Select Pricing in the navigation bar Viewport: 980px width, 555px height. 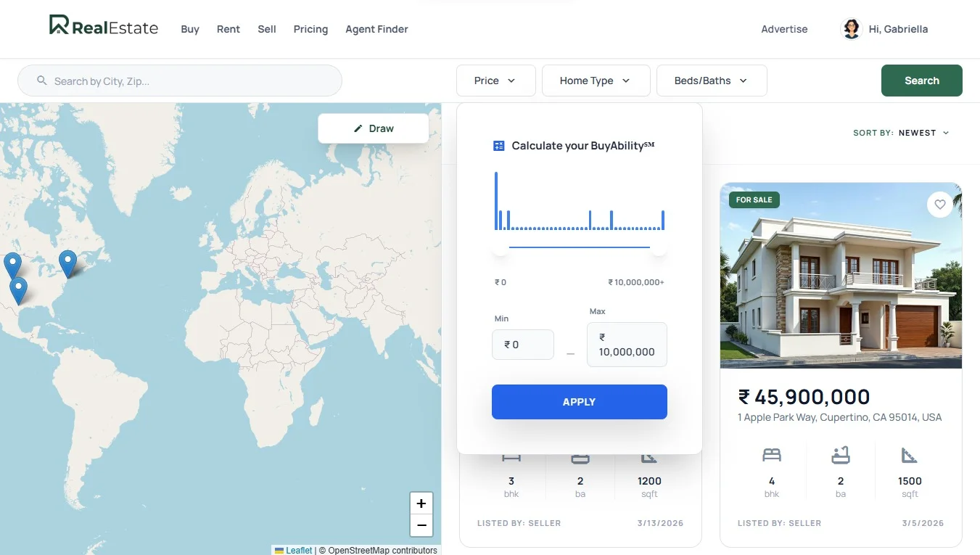310,29
